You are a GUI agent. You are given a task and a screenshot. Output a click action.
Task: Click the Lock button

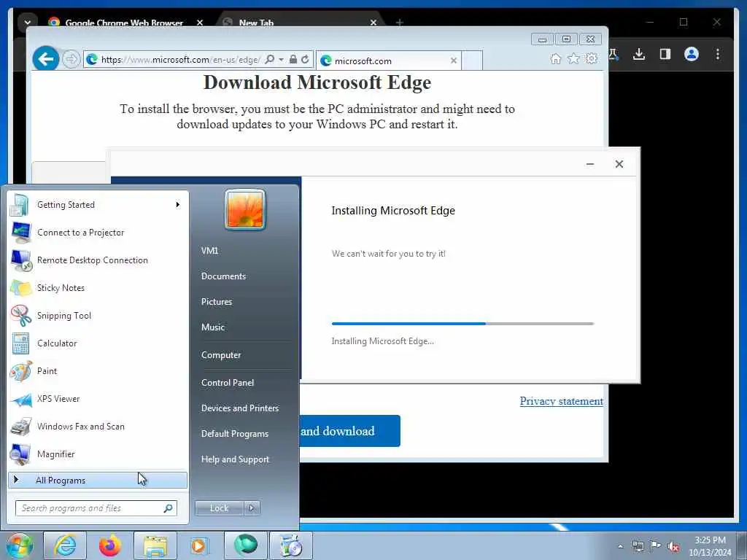[x=219, y=508]
